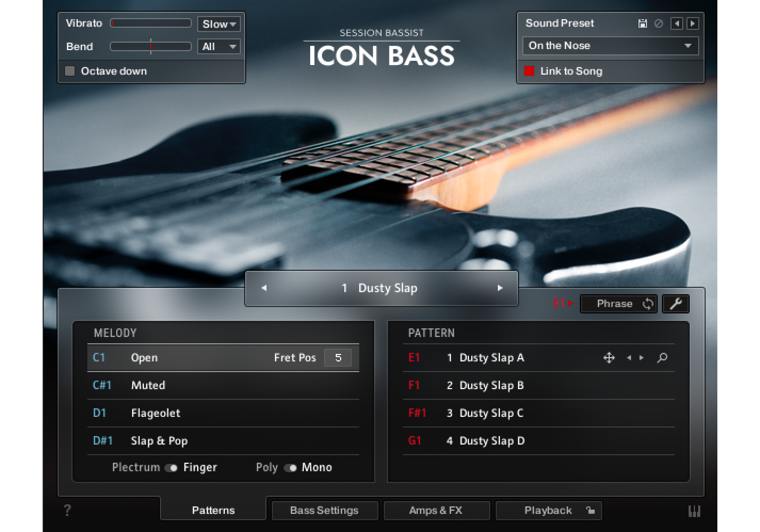Expand the On the Nose preset dropdown
760x532 pixels.
click(x=611, y=46)
